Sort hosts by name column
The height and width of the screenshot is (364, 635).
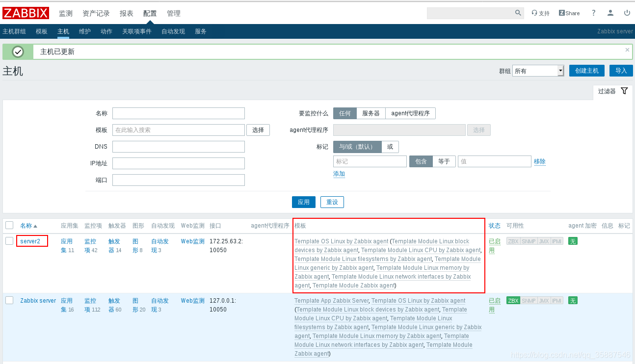tap(28, 226)
